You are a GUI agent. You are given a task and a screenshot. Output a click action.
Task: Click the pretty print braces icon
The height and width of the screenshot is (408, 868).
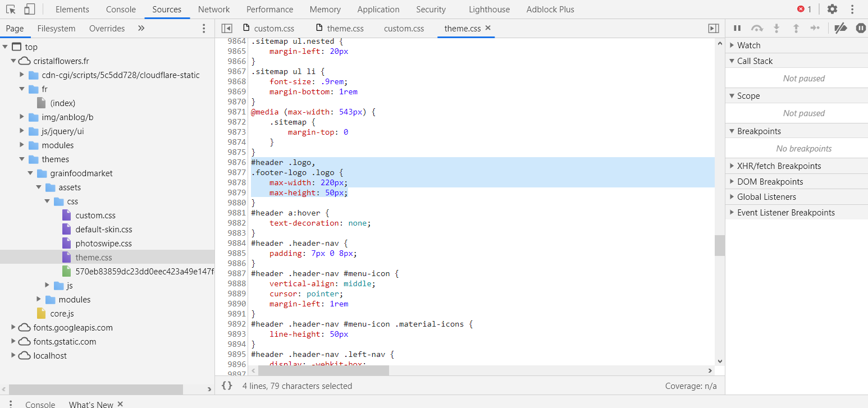click(x=227, y=386)
